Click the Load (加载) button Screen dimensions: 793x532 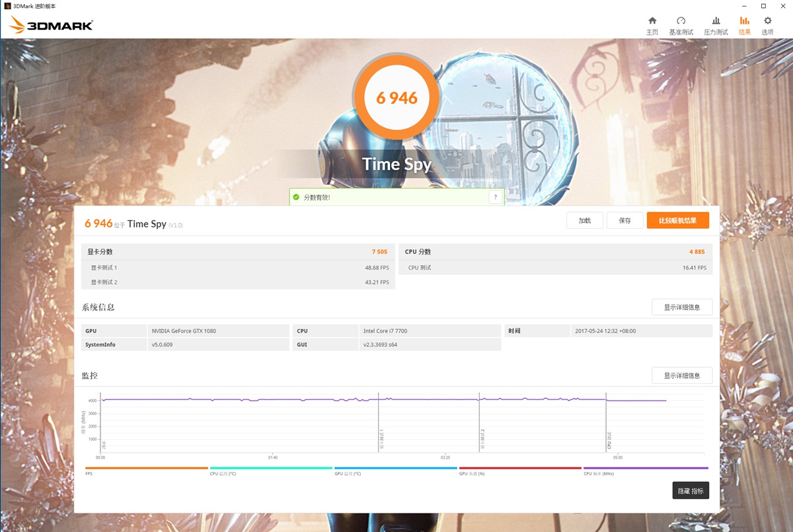pyautogui.click(x=584, y=221)
